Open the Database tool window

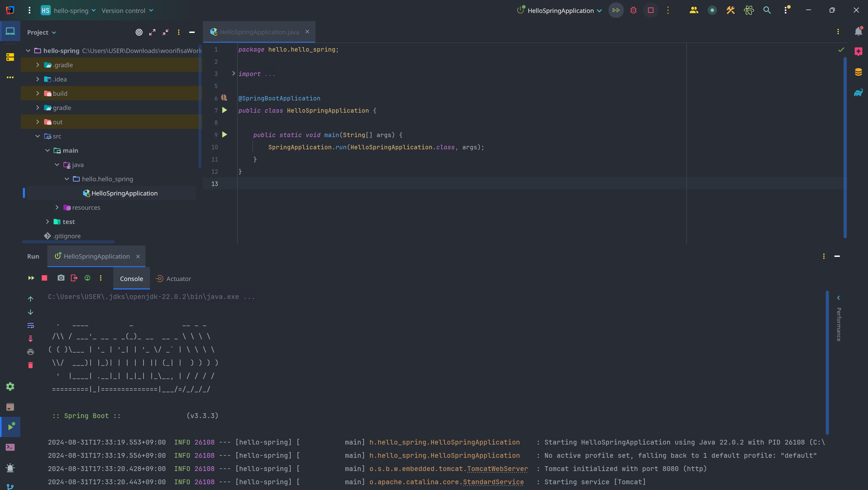[858, 72]
